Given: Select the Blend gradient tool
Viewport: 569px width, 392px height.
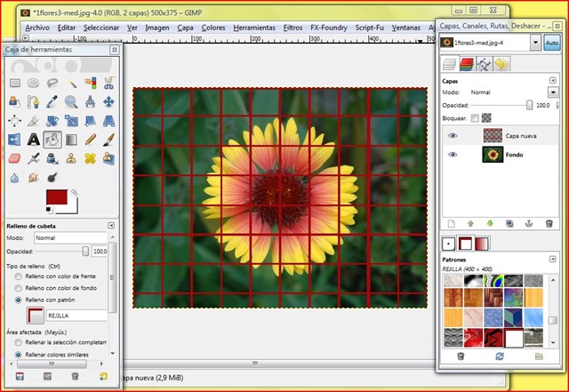Looking at the screenshot, I should pyautogui.click(x=71, y=140).
